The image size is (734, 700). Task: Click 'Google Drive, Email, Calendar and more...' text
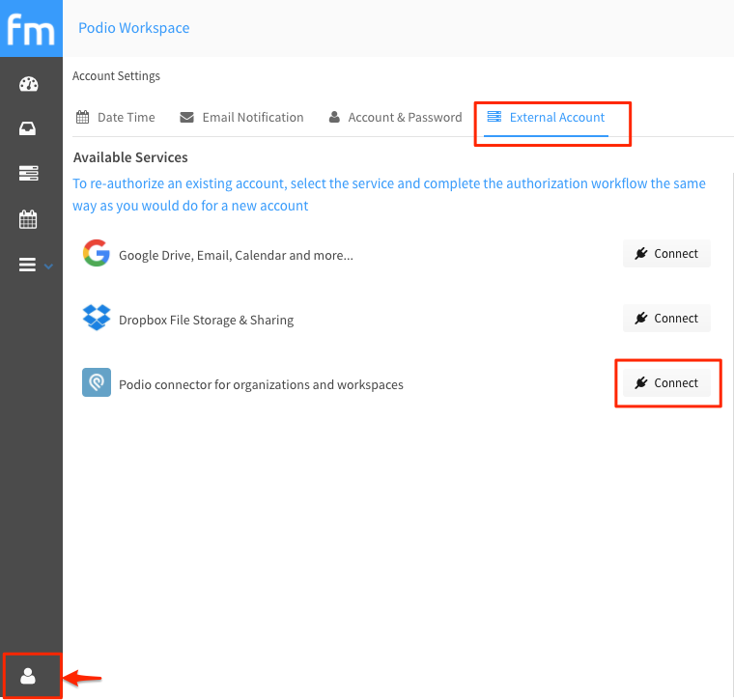pos(236,256)
